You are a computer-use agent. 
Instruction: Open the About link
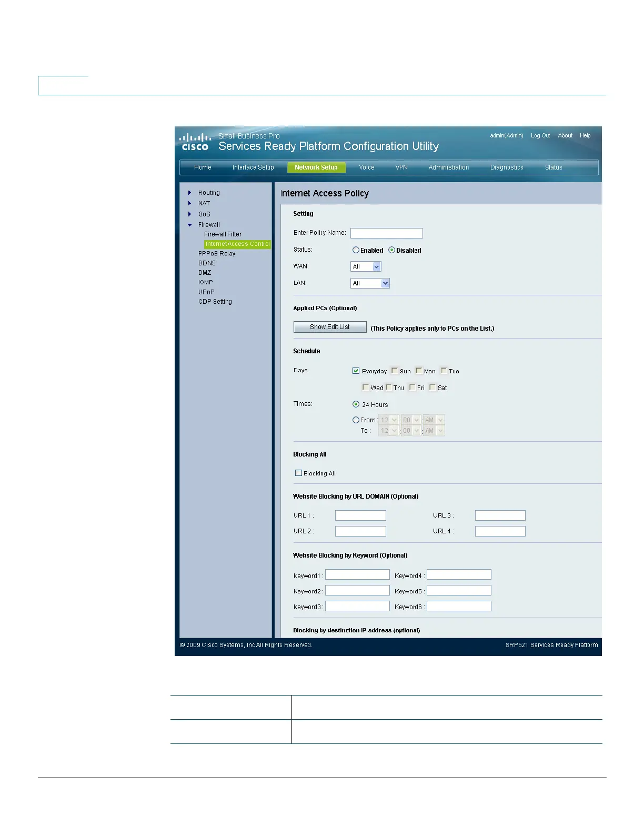pyautogui.click(x=565, y=135)
